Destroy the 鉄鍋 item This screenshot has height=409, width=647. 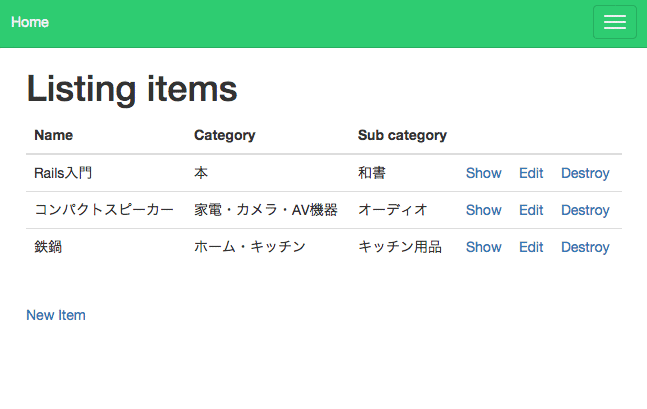click(585, 247)
